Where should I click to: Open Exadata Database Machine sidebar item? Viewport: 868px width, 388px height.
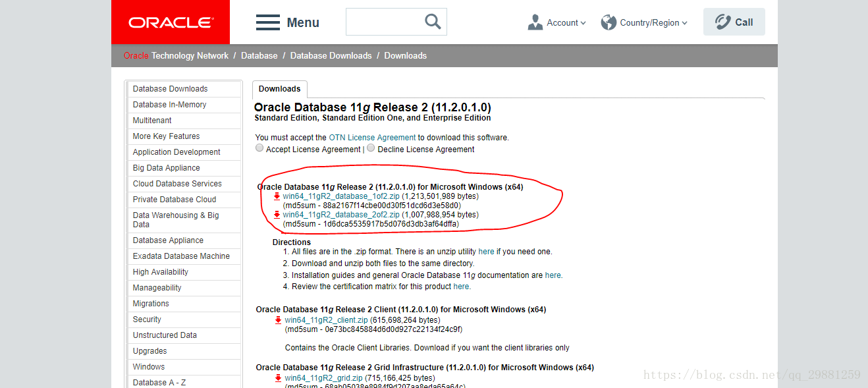click(x=185, y=256)
